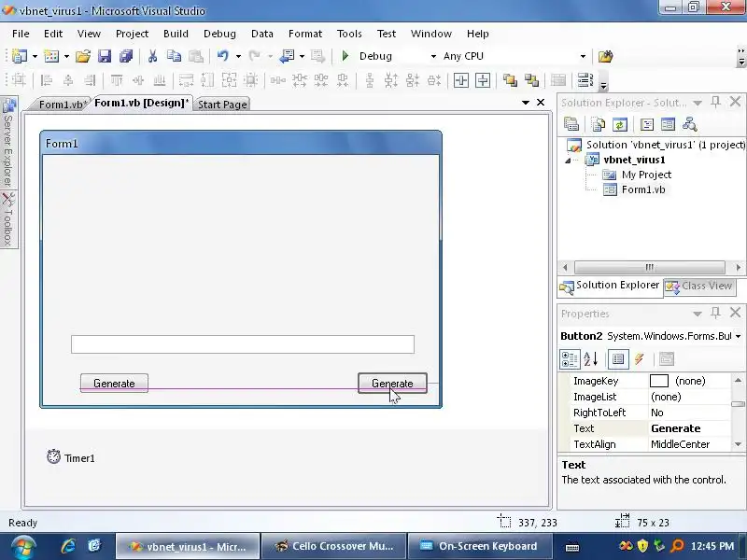Click the Save All icon
The height and width of the screenshot is (560, 747).
[126, 56]
